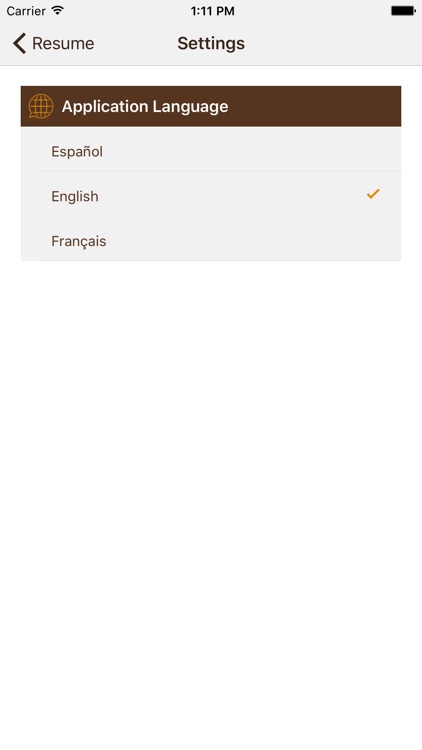
Task: Tap the 1:11 PM clock
Action: [x=212, y=11]
